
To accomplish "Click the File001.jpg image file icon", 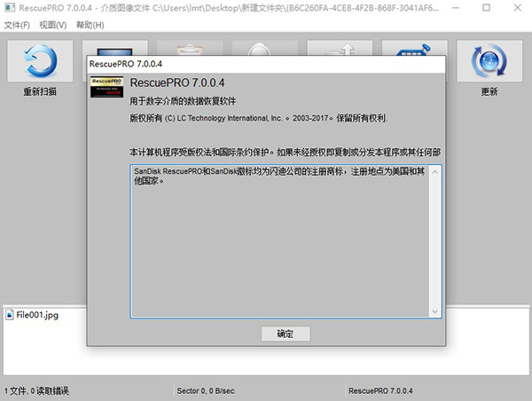I will [10, 315].
